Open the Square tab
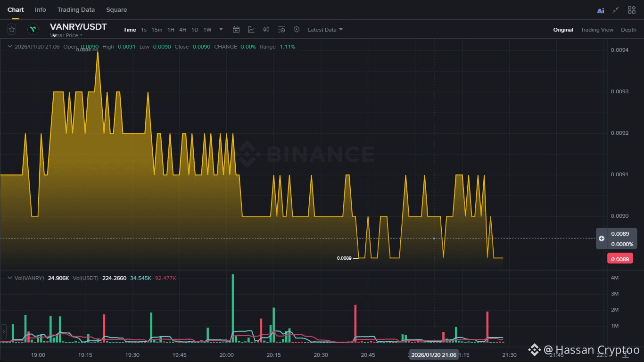644x362 pixels. coord(116,10)
